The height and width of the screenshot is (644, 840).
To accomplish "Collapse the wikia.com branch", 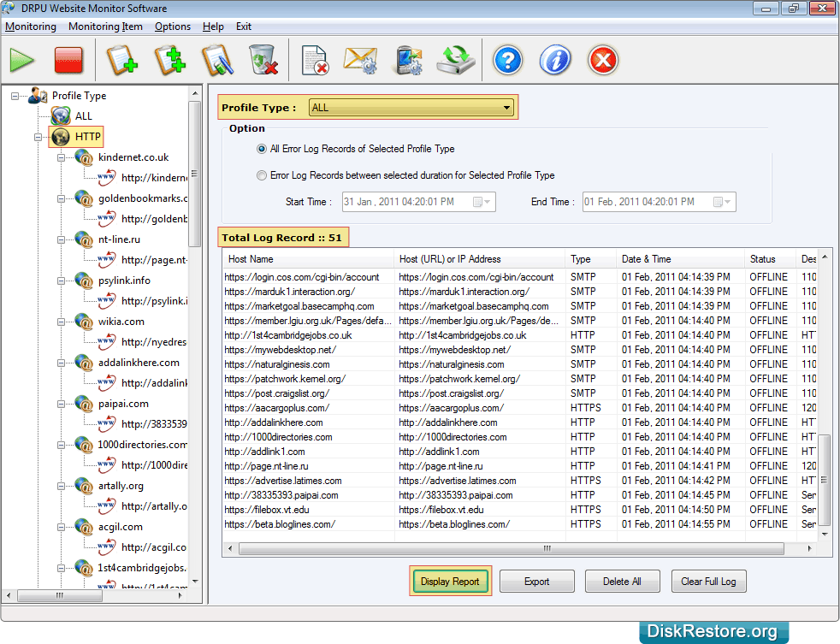I will coord(61,322).
